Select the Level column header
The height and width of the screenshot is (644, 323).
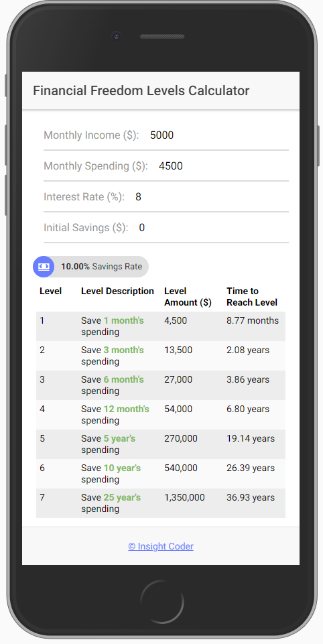tap(50, 292)
